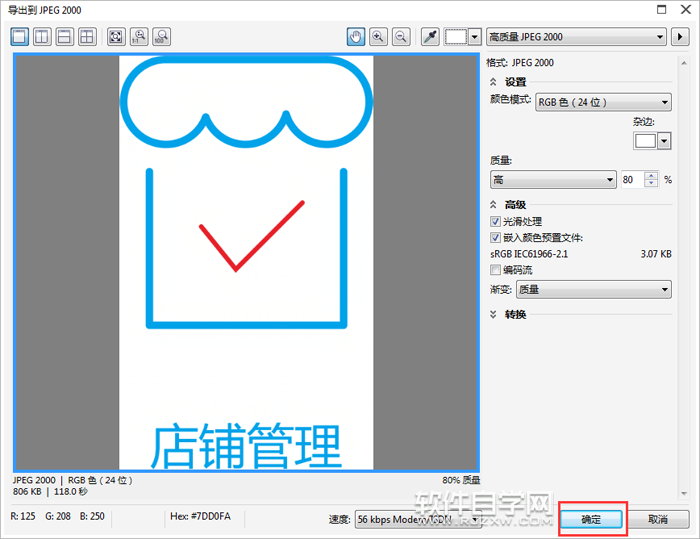Image resolution: width=700 pixels, height=539 pixels.
Task: Toggle the 嵌入颜色预置文件 checkbox
Action: pyautogui.click(x=495, y=238)
